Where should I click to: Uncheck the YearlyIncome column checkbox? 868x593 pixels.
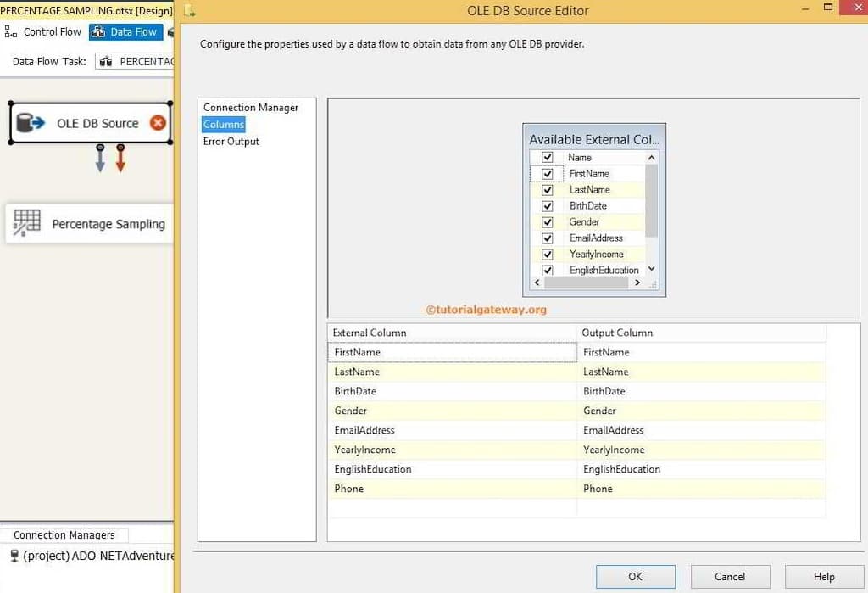coord(548,255)
